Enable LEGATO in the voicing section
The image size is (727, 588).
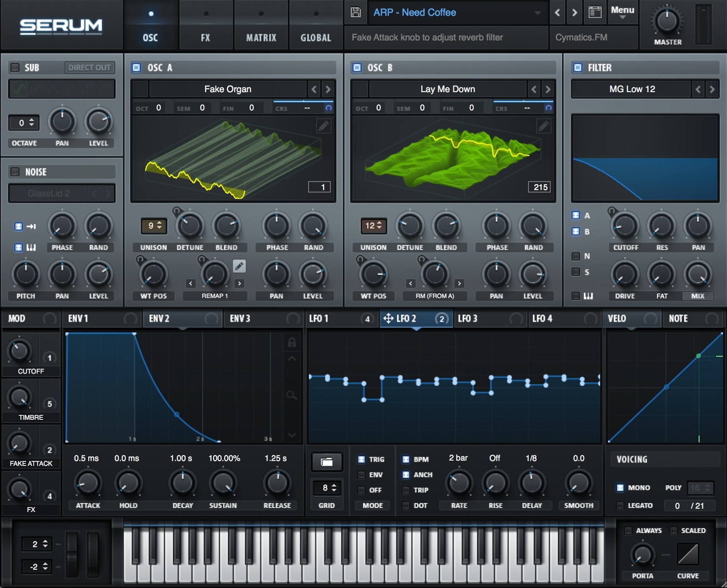click(x=620, y=505)
